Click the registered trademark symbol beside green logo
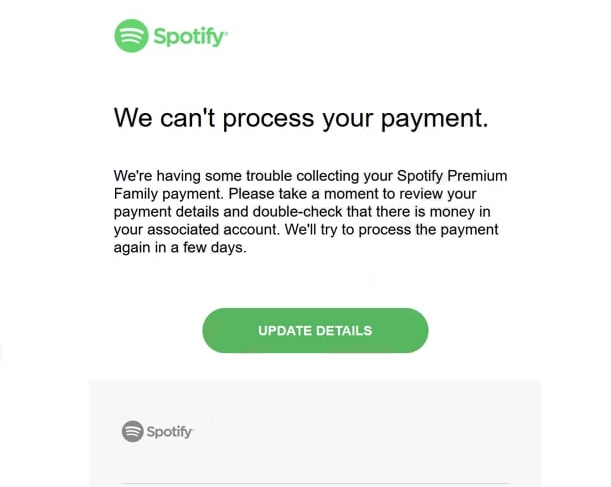Viewport: 611px width, 487px height. click(x=226, y=32)
